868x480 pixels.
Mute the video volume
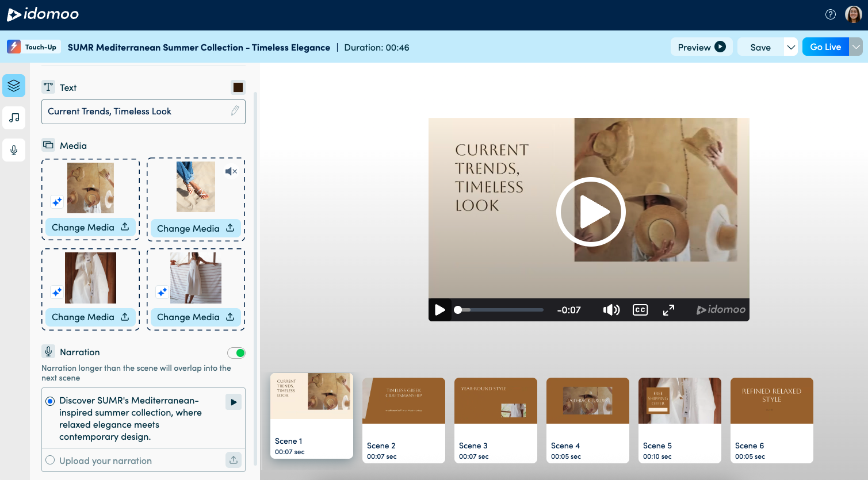[x=611, y=310]
